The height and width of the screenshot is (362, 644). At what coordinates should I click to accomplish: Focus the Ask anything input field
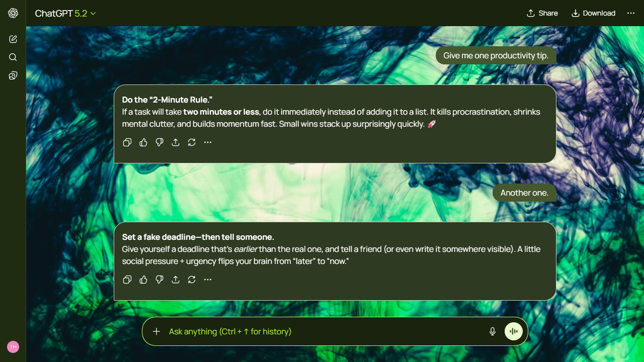click(x=322, y=331)
